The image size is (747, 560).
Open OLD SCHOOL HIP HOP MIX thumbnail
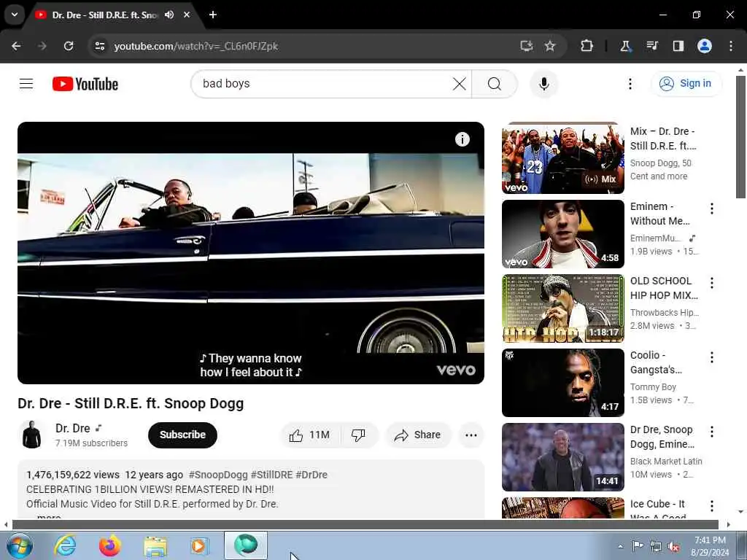562,308
